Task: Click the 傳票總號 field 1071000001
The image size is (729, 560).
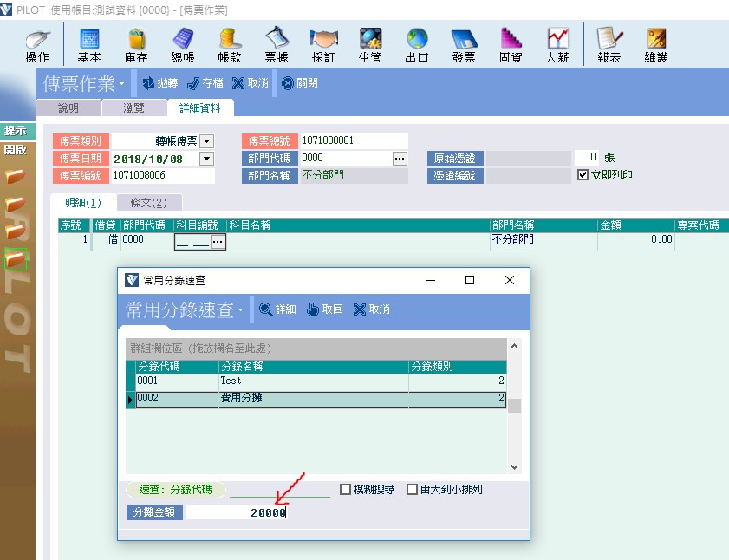Action: pyautogui.click(x=354, y=140)
